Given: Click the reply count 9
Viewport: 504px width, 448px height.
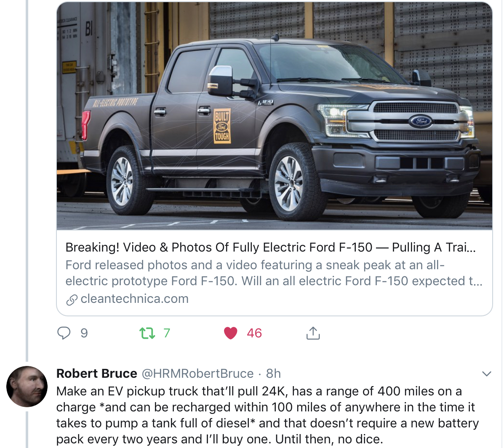Looking at the screenshot, I should pos(84,333).
